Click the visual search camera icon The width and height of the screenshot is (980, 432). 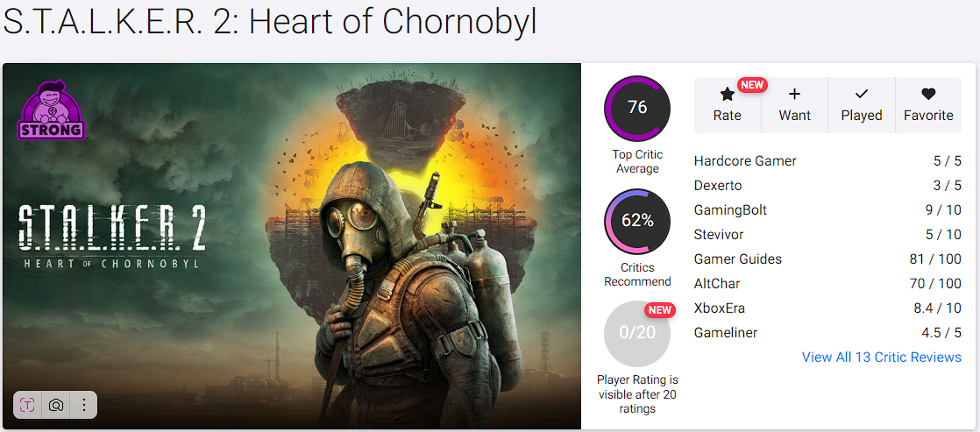(56, 405)
